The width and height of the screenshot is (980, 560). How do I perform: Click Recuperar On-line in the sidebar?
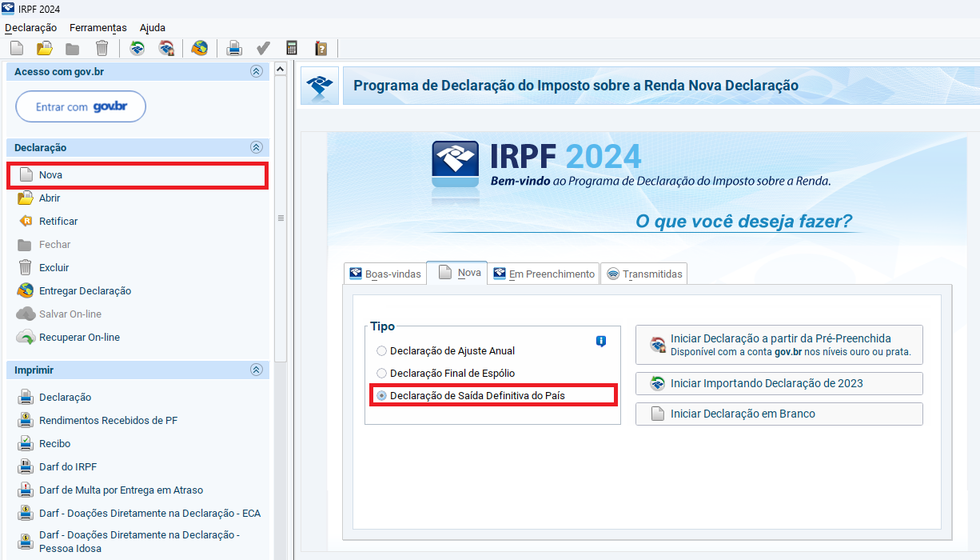[79, 338]
